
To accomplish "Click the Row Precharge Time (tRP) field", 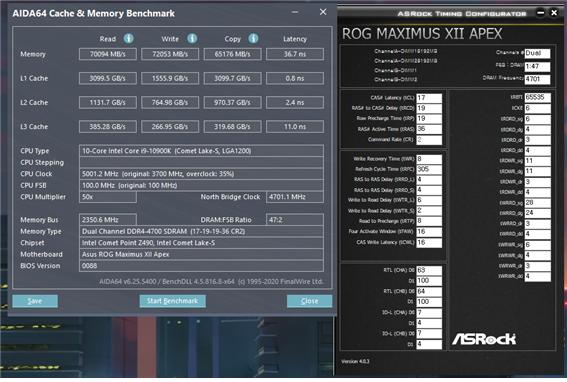I will pos(429,119).
